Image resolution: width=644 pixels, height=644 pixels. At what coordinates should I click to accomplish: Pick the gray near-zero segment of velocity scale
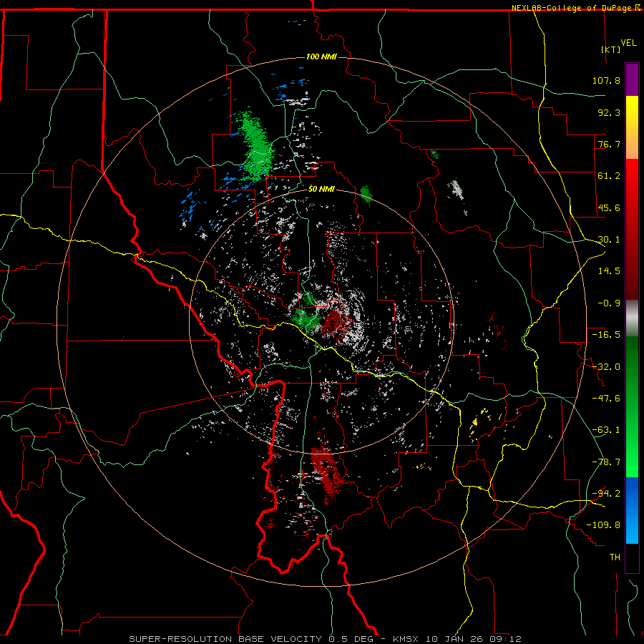pyautogui.click(x=632, y=318)
